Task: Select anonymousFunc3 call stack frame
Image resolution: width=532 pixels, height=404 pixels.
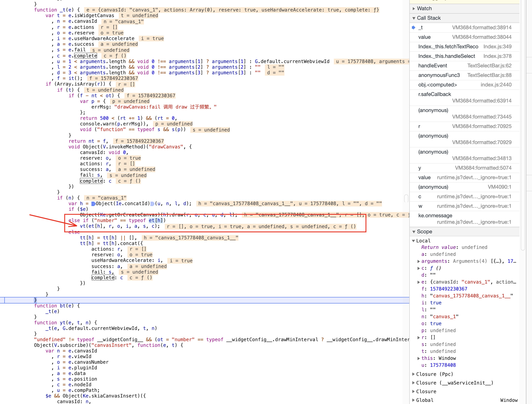Action: point(439,75)
